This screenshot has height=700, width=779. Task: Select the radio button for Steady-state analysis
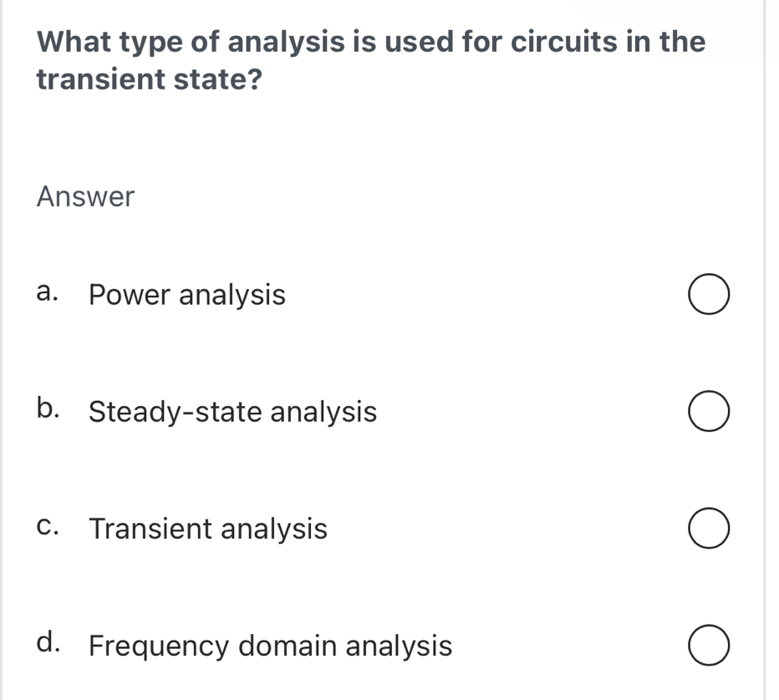pos(708,411)
